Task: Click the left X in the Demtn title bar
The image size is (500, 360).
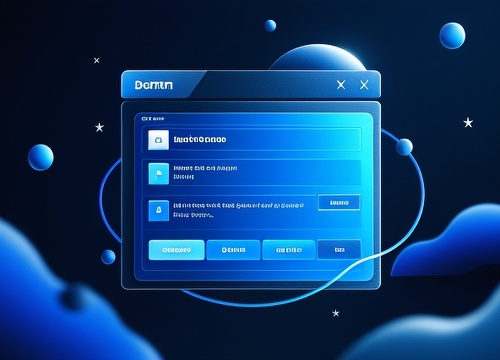Action: (x=341, y=85)
